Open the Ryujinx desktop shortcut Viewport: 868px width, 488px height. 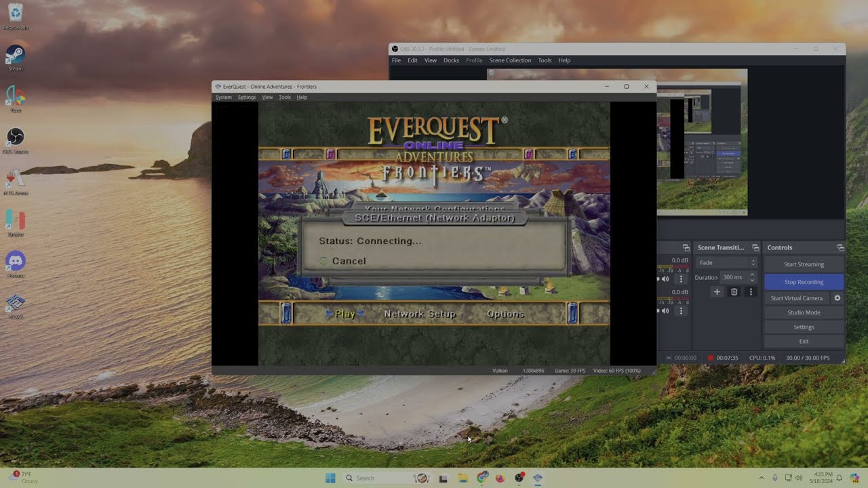click(15, 223)
